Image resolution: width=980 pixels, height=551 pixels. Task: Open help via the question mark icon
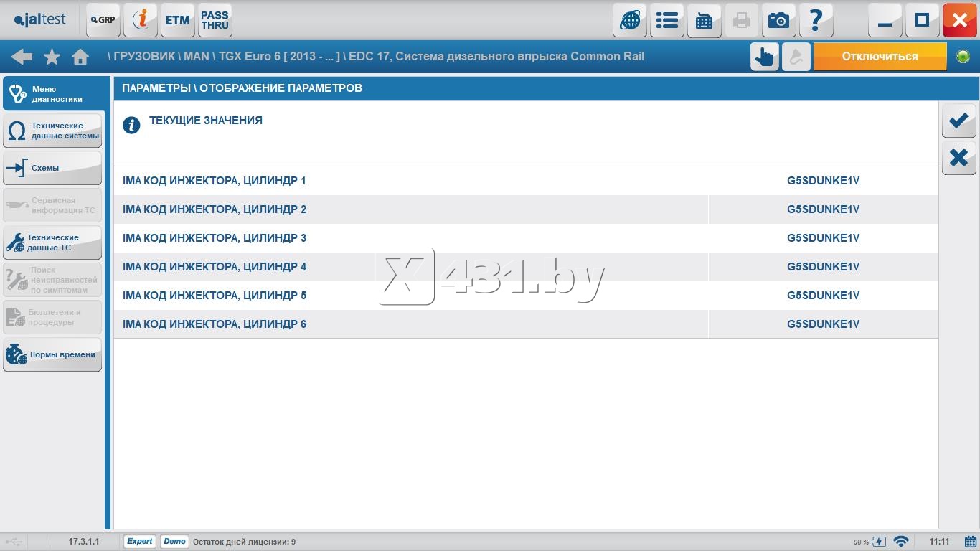tap(816, 20)
